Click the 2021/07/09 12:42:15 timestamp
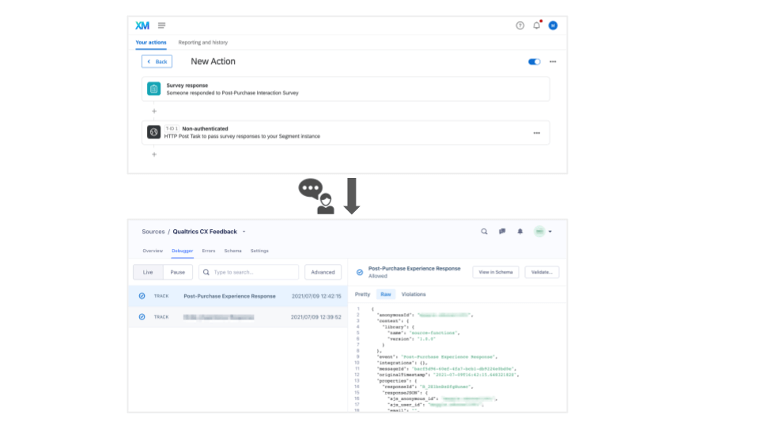This screenshot has height=427, width=760. click(x=317, y=296)
